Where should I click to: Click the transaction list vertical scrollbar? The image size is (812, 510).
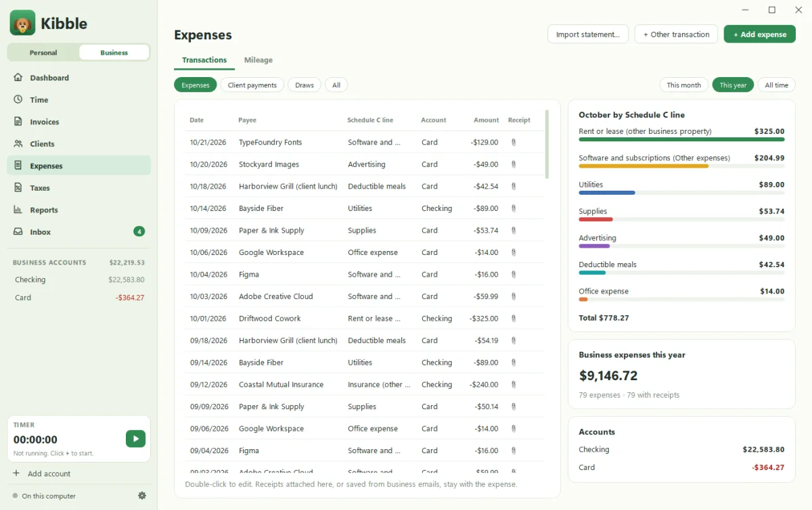tap(547, 144)
